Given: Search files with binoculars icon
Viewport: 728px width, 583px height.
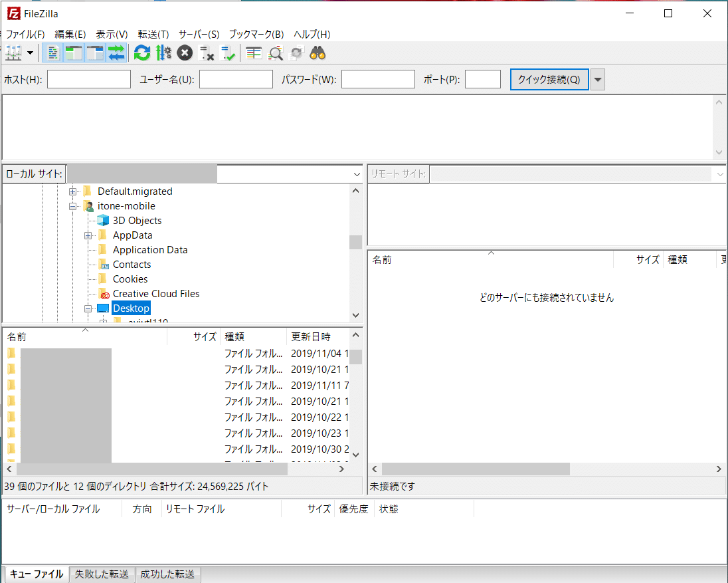Looking at the screenshot, I should point(318,53).
